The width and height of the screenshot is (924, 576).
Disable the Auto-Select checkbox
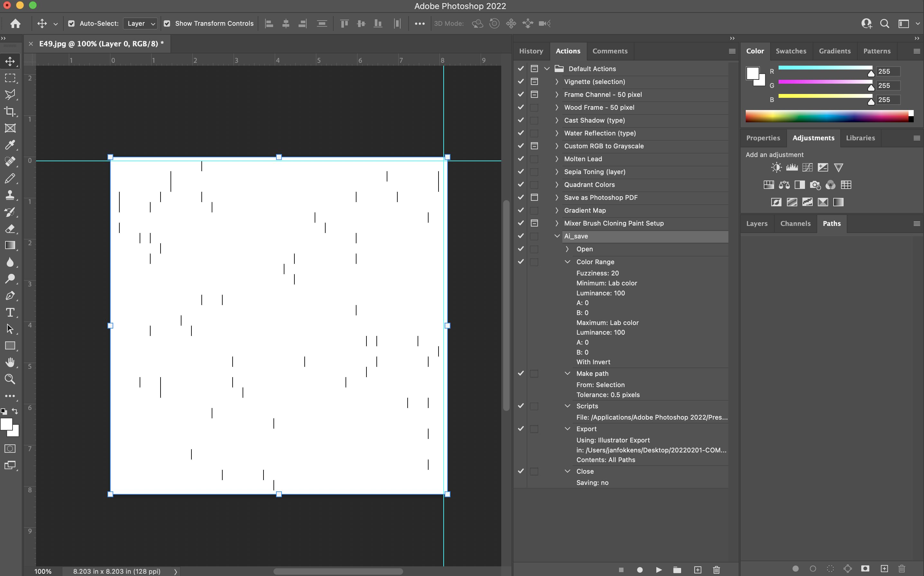[72, 23]
